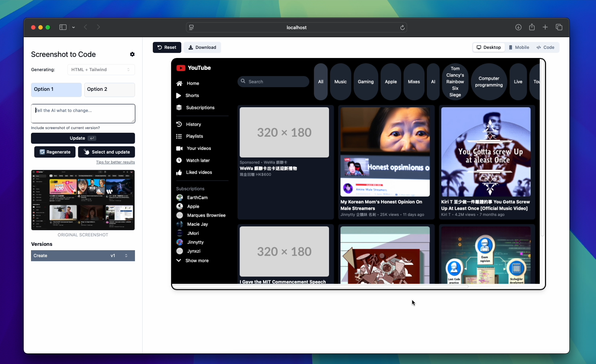Open the HTML + Tailwind stack dropdown
Image resolution: width=596 pixels, height=364 pixels.
(101, 70)
